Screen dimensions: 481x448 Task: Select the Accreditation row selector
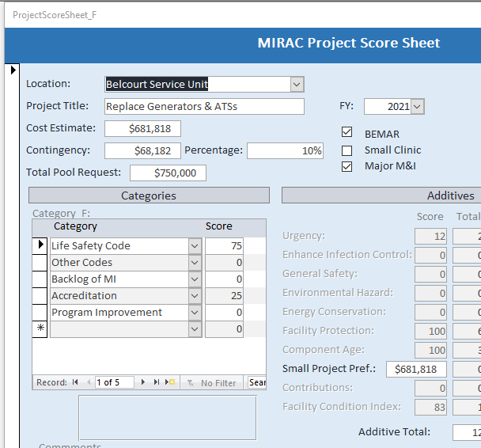point(40,295)
